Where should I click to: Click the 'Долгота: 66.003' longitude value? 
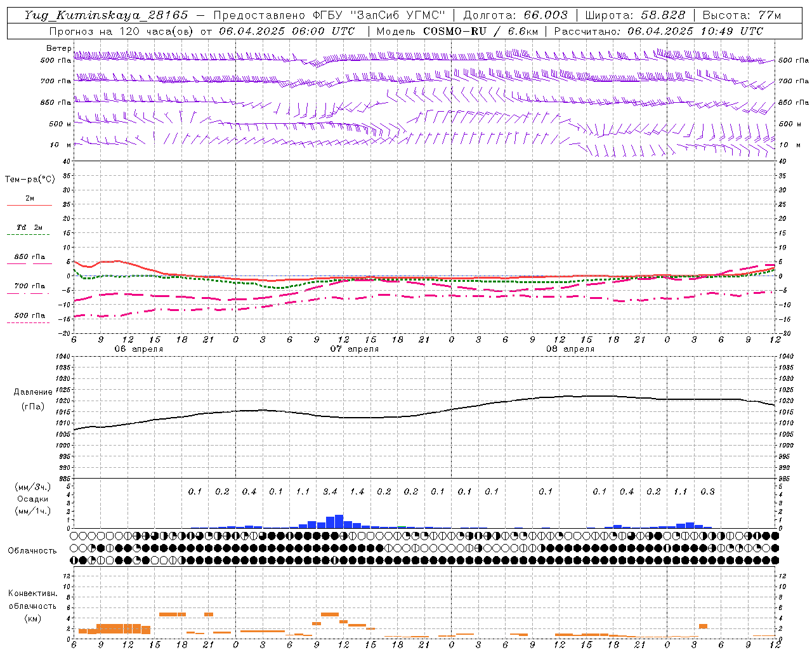tap(515, 15)
